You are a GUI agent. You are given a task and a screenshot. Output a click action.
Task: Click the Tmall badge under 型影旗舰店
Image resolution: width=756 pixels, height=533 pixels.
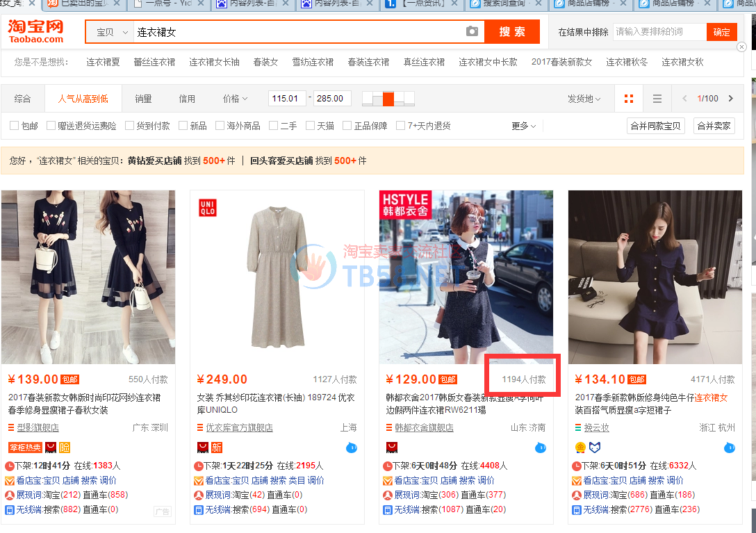tap(51, 448)
